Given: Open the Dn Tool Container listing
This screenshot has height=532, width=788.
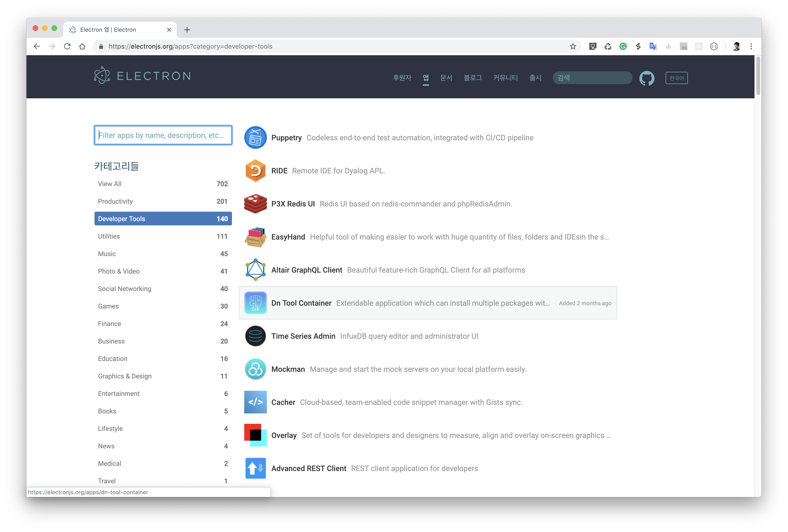Looking at the screenshot, I should click(301, 303).
